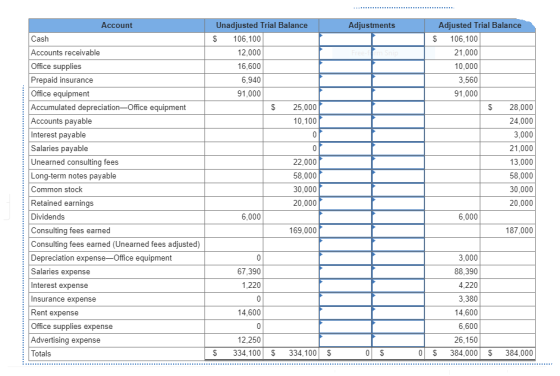
Task: Click the Adjusted Trial Balance header
Action: [480, 25]
